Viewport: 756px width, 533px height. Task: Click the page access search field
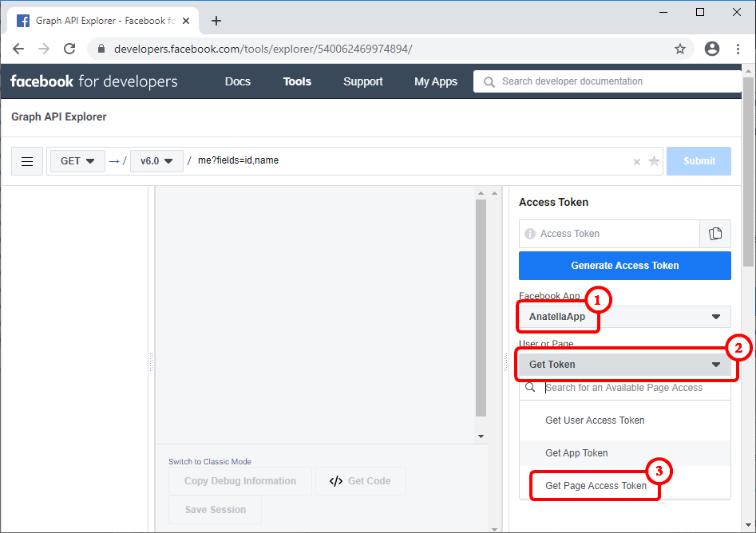pos(625,388)
